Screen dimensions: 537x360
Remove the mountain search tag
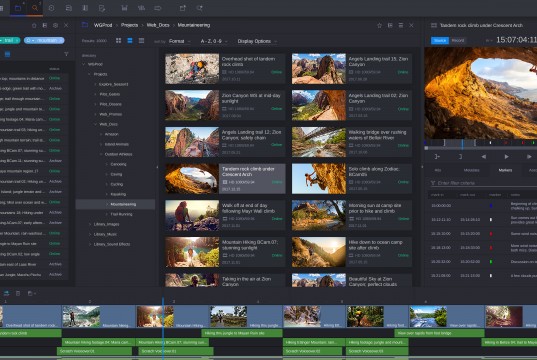click(61, 40)
